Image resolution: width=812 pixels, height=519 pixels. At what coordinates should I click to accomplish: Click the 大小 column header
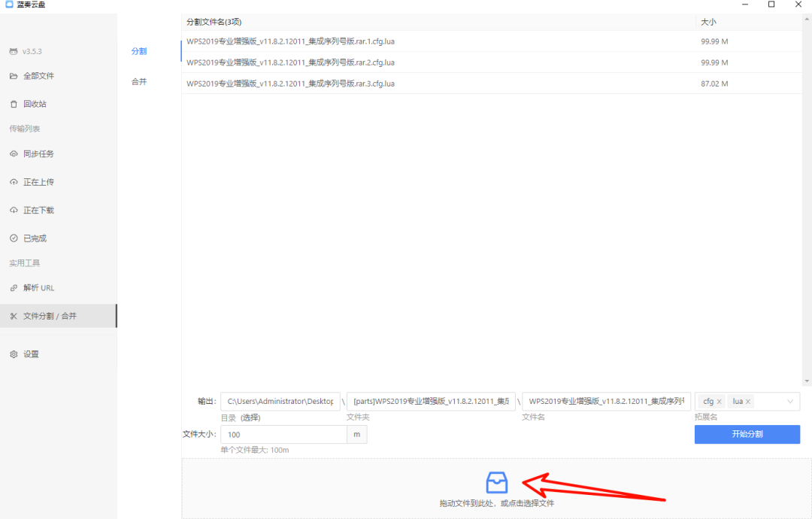tap(708, 22)
